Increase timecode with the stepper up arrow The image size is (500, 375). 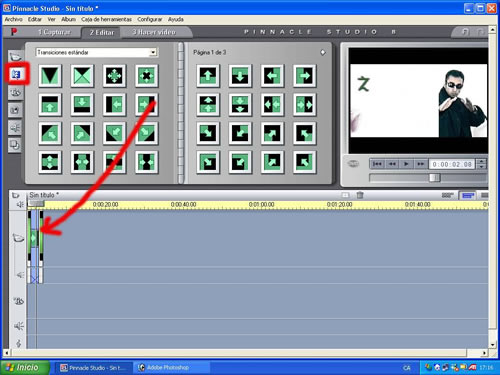pyautogui.click(x=481, y=161)
